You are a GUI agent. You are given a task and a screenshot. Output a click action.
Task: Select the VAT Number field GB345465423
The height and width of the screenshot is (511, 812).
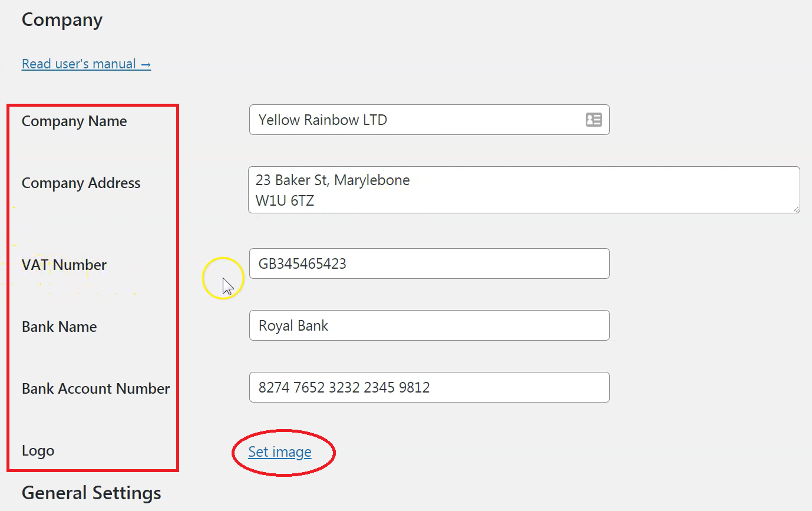tap(429, 263)
